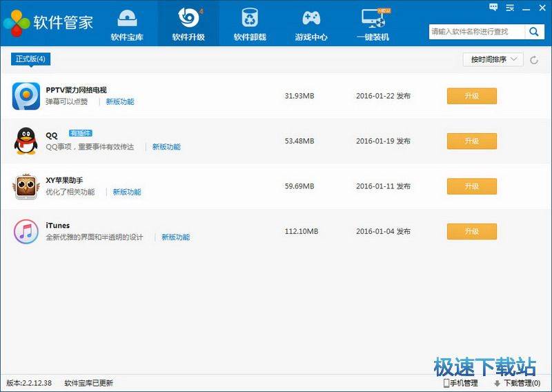Click the search magnifier button

[534, 32]
